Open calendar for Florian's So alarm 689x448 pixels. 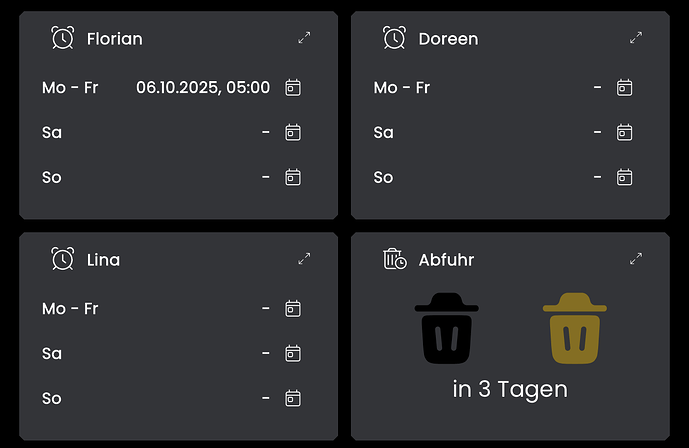tap(293, 177)
